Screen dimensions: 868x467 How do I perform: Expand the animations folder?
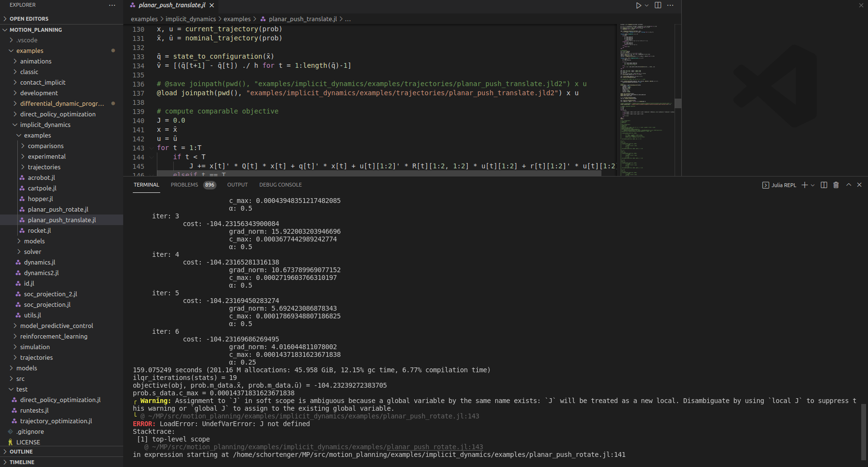(62, 62)
